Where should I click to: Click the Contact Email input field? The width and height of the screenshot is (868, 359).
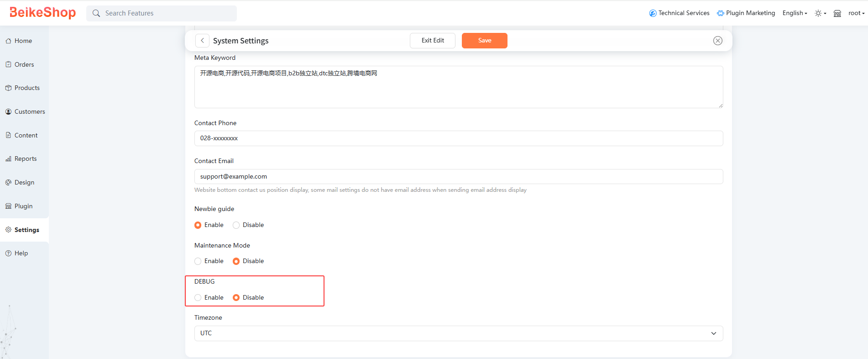coord(458,177)
